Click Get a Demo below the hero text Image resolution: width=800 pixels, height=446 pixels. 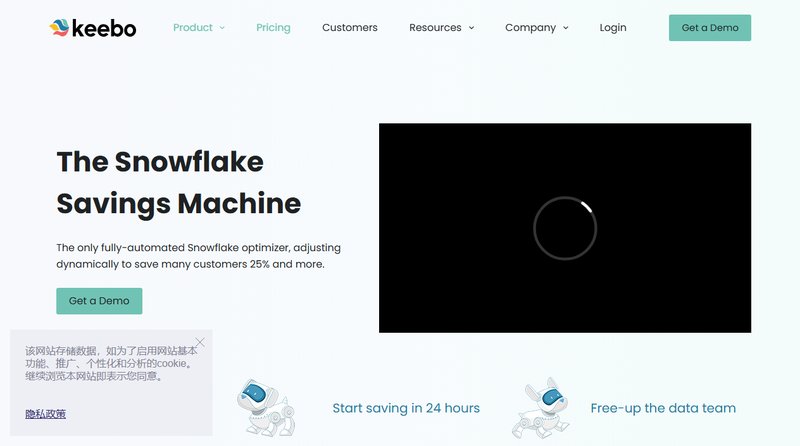click(99, 301)
